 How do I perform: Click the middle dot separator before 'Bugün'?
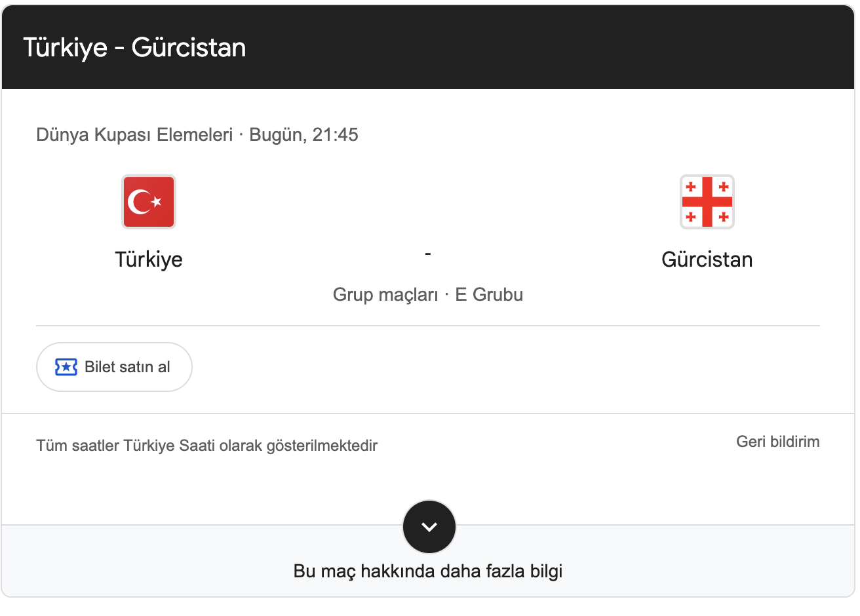[x=241, y=135]
